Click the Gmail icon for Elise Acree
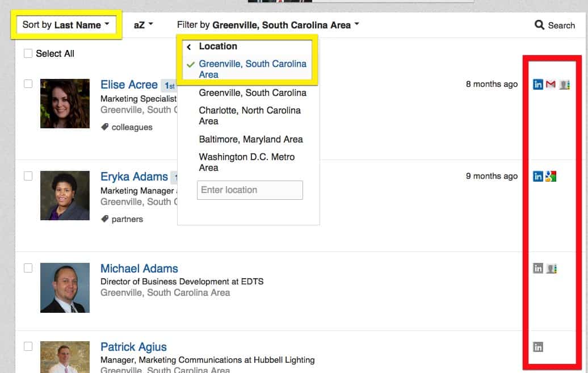This screenshot has height=373, width=588. 551,85
